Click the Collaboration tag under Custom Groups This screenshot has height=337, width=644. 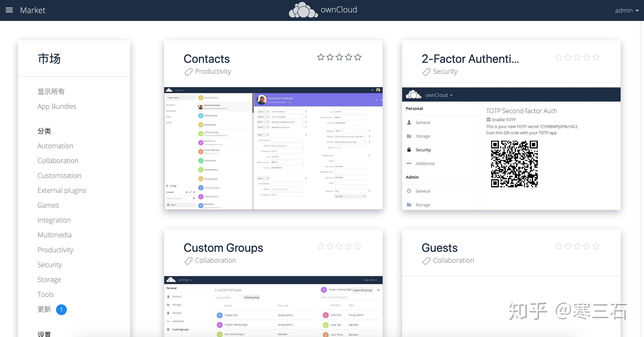pos(216,261)
